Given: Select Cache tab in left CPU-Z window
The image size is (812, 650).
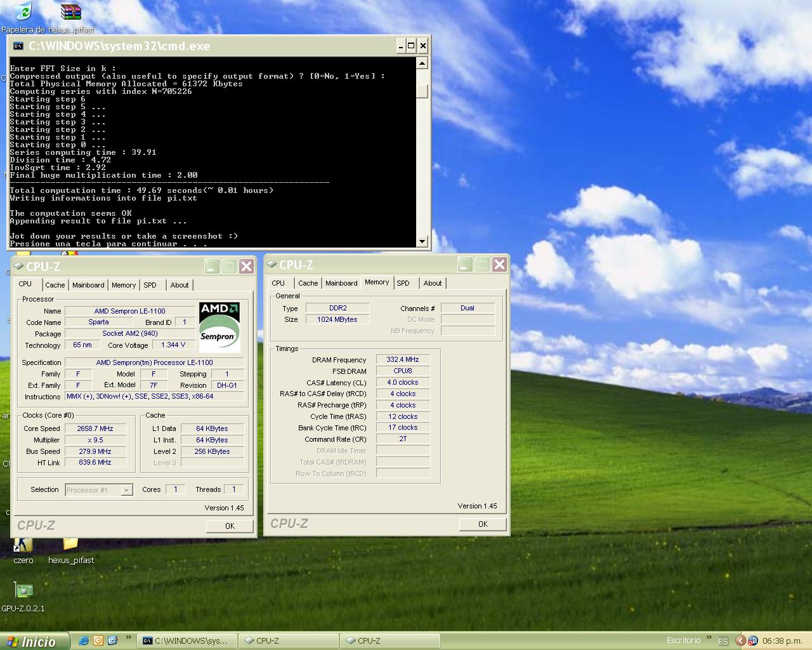Looking at the screenshot, I should point(55,285).
